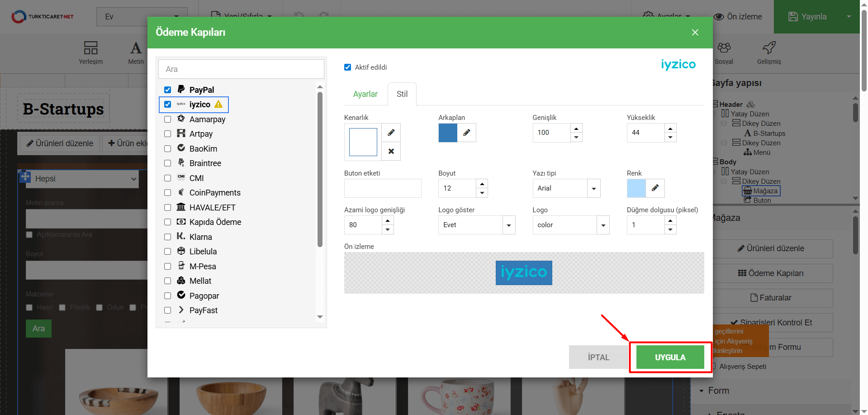Select the Stil tab
Image resolution: width=868 pixels, height=415 pixels.
point(402,94)
